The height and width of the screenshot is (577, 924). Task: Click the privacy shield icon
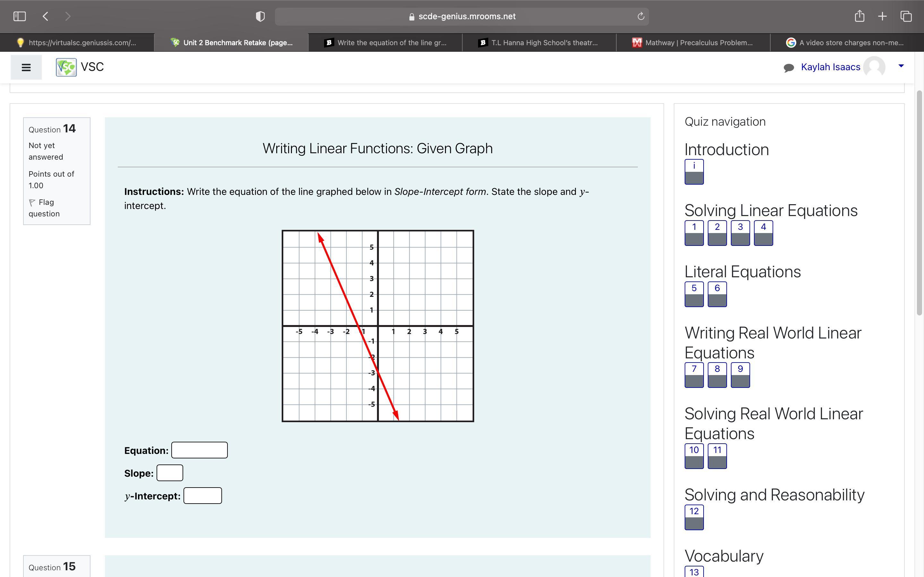260,16
